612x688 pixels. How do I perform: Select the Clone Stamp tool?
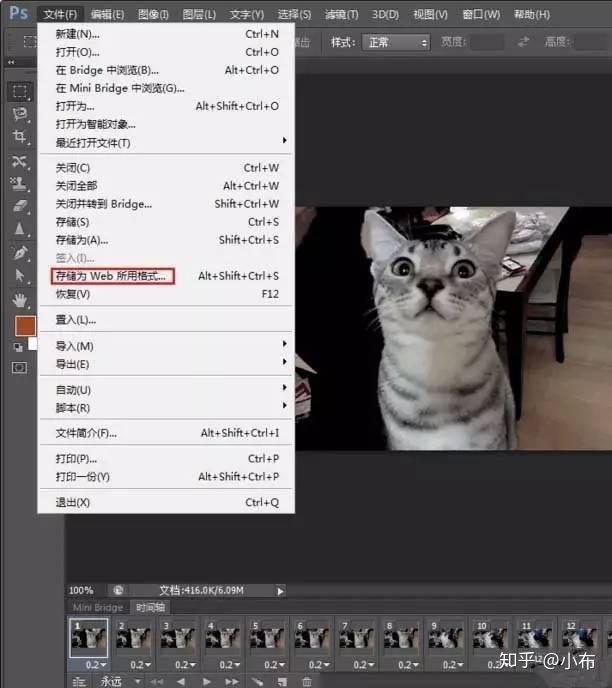click(x=20, y=183)
